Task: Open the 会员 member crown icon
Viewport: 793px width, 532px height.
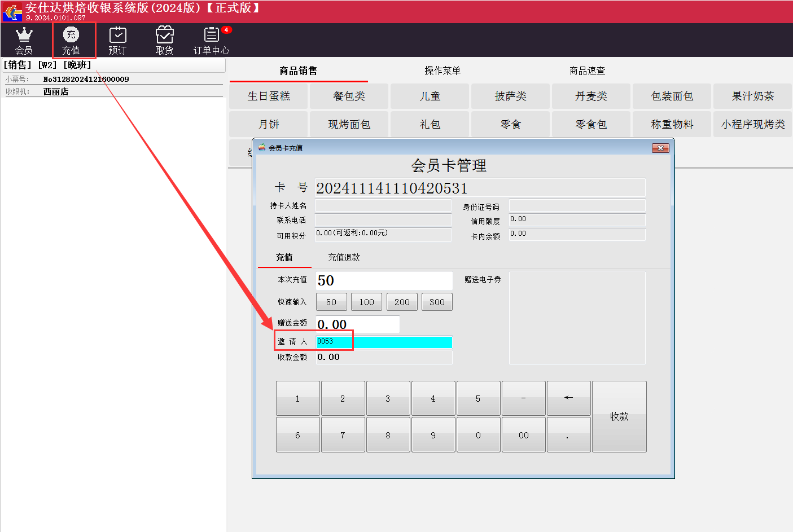Action: pyautogui.click(x=24, y=41)
